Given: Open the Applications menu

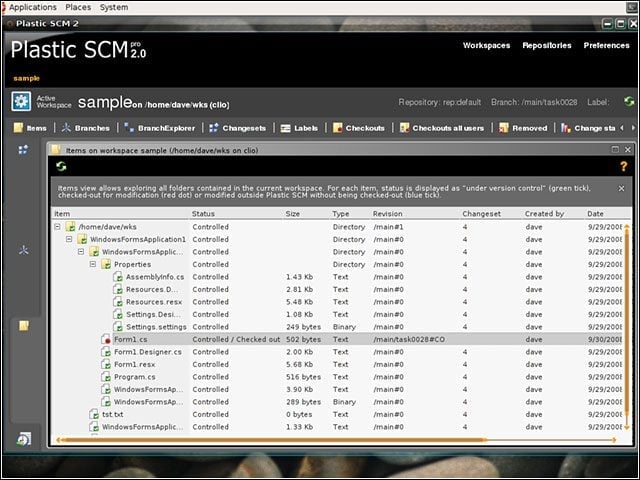Looking at the screenshot, I should 33,7.
